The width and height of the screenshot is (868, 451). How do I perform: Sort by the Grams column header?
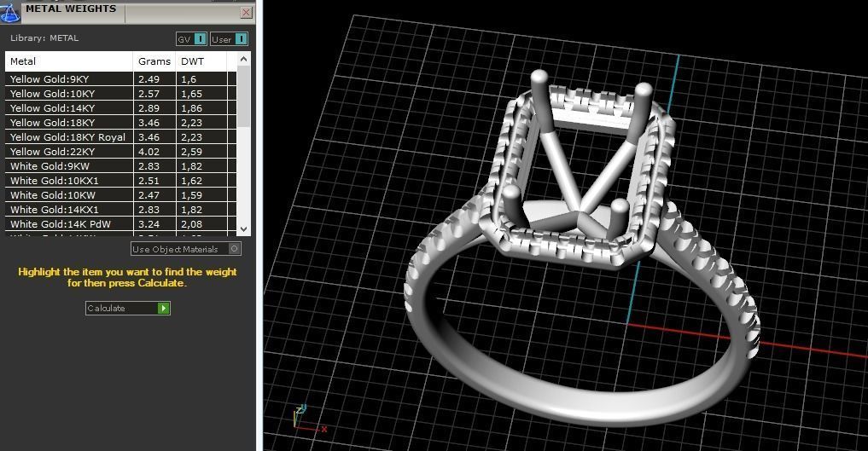coord(154,61)
